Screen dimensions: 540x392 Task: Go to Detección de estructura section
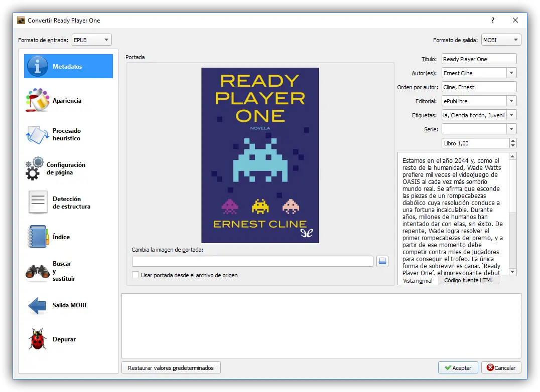point(38,203)
